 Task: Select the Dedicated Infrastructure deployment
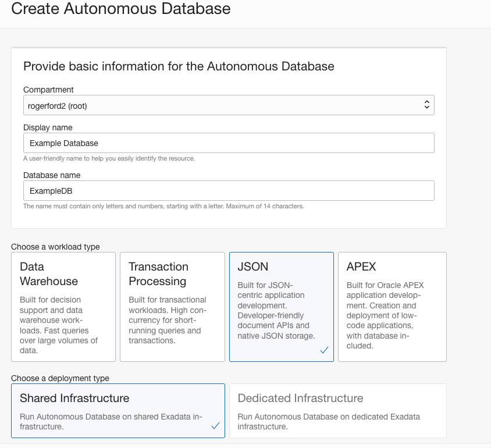pos(338,410)
